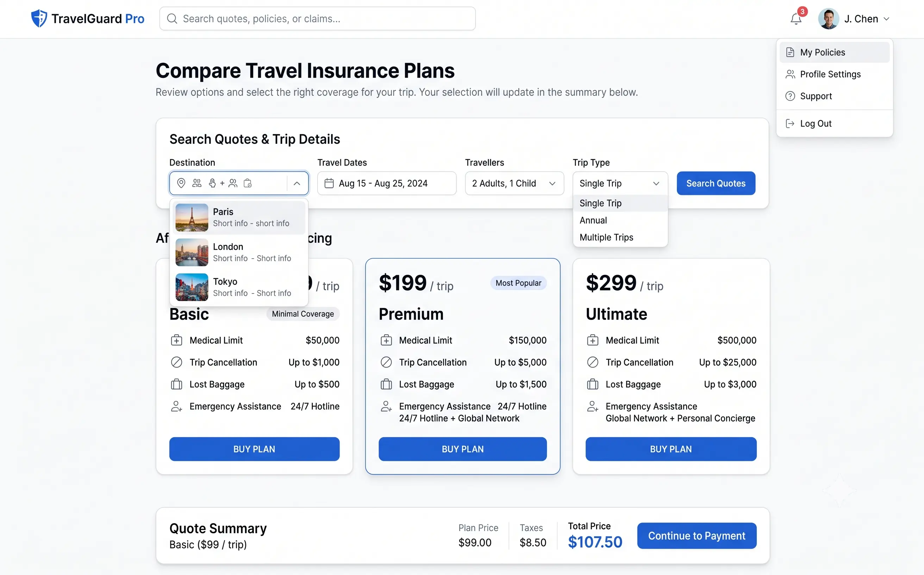Select the Tokyo destination thumbnail
The width and height of the screenshot is (924, 575).
point(192,287)
